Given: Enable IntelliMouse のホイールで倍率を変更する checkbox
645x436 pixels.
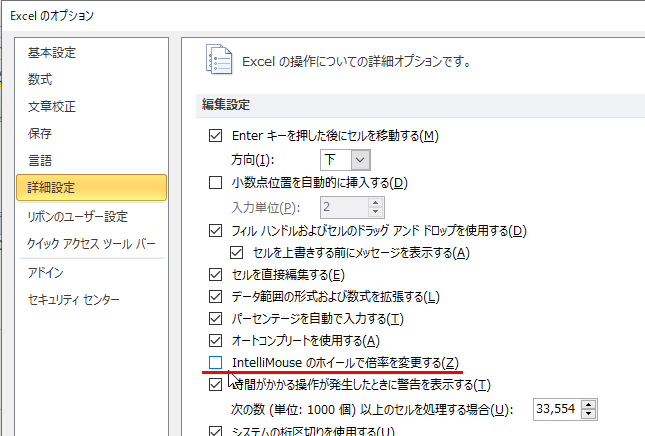Looking at the screenshot, I should 216,362.
